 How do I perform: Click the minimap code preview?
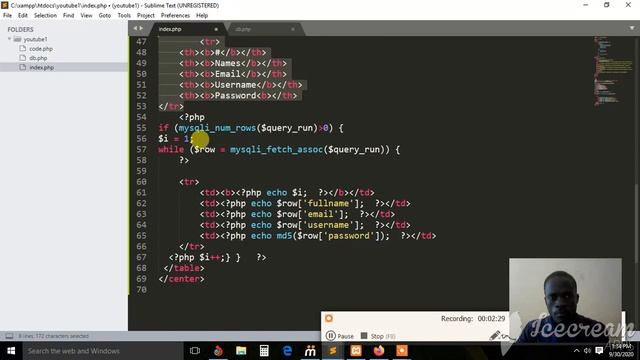point(612,71)
